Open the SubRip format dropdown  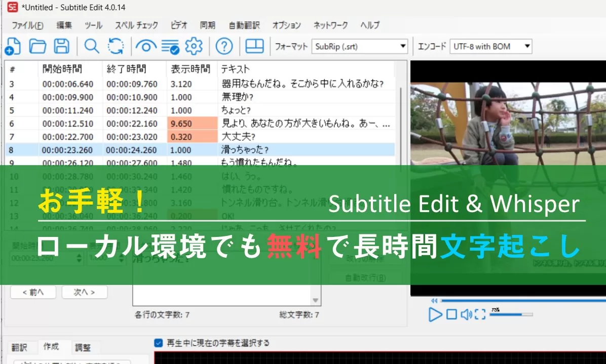point(360,47)
